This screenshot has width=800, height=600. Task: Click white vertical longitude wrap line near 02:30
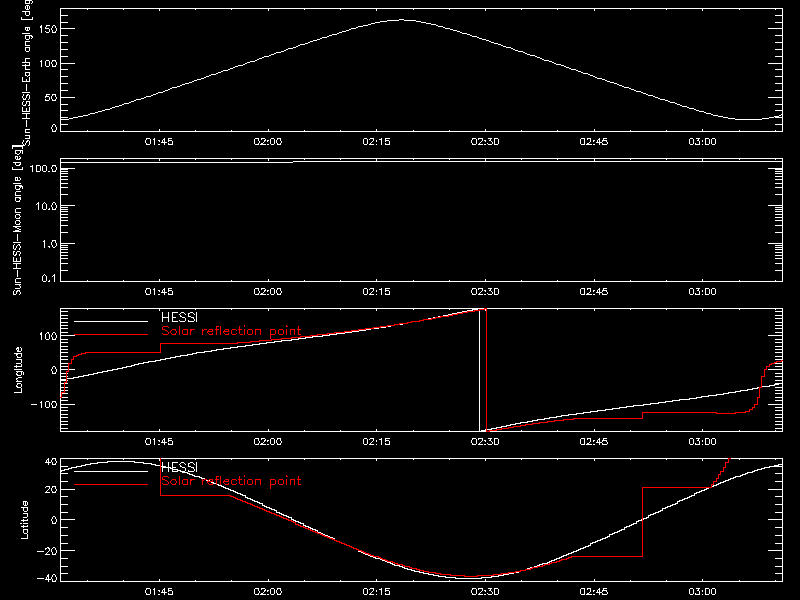480,370
